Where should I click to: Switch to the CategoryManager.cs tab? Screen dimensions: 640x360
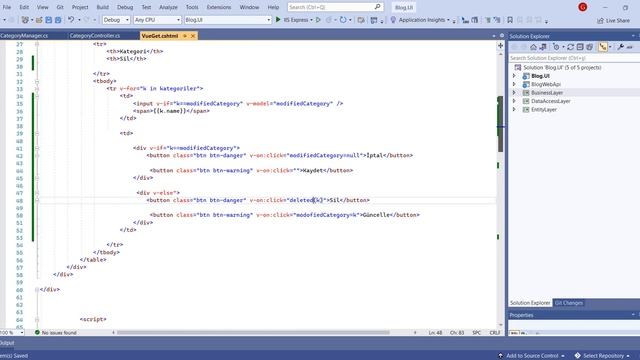[24, 36]
